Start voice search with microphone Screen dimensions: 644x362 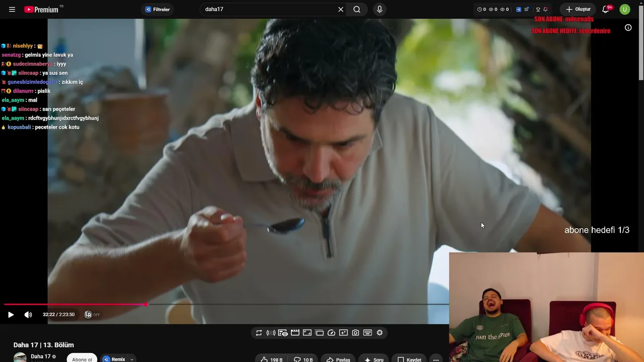[379, 10]
